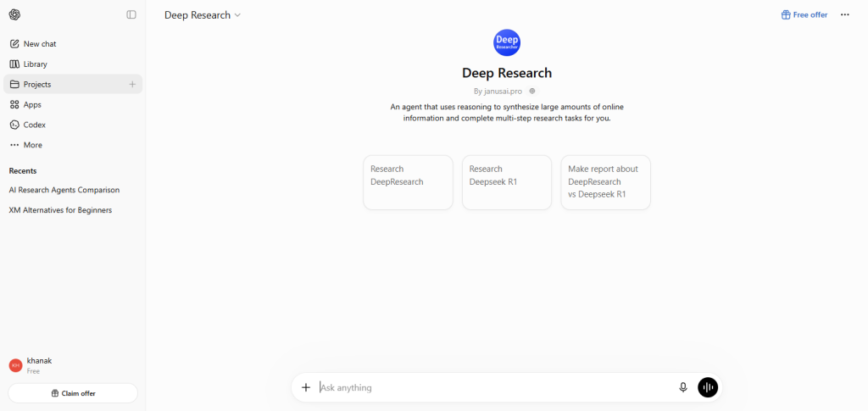Screen dimensions: 868x411
Task: Start a New chat
Action: 73,44
